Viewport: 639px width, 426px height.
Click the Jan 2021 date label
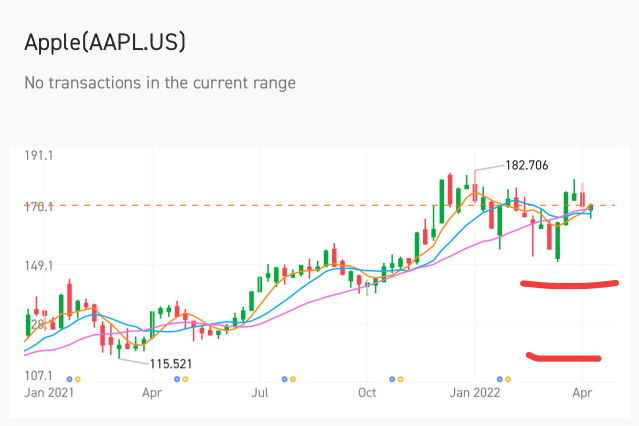click(x=49, y=393)
